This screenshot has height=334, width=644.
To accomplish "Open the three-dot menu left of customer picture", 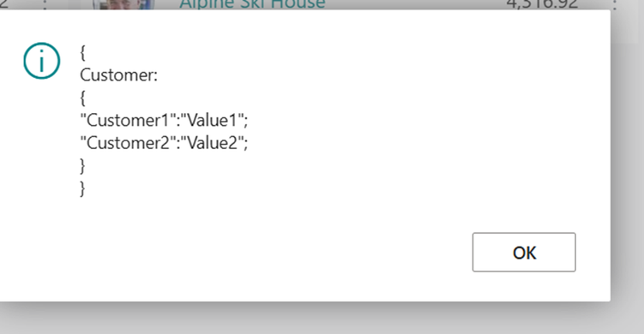I will coord(45,4).
